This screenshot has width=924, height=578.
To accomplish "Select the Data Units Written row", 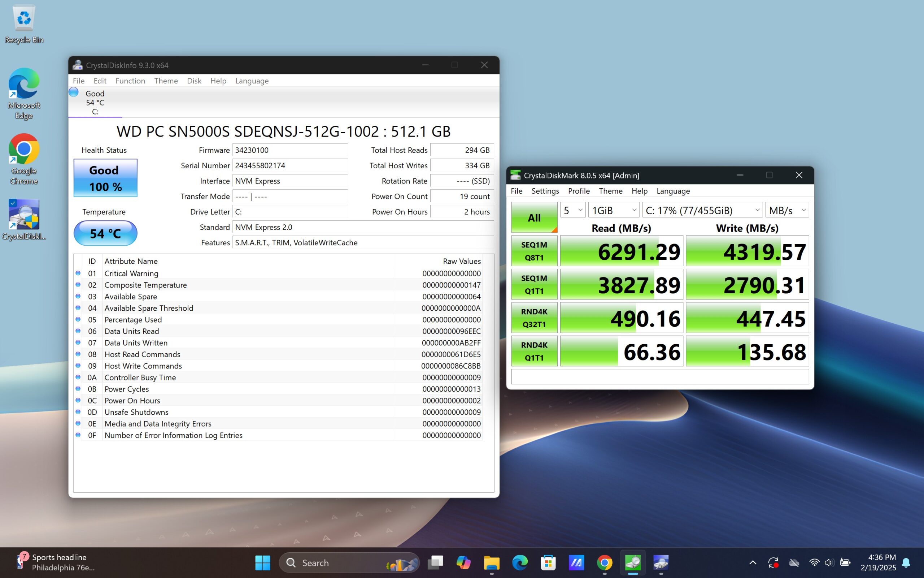I will (x=278, y=342).
